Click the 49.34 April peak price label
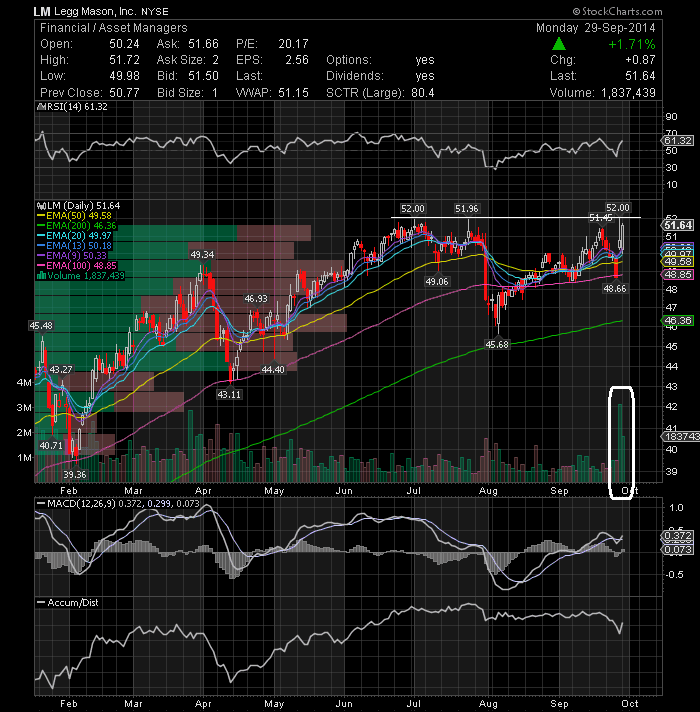Screen dimensions: 700x712 click(x=202, y=255)
